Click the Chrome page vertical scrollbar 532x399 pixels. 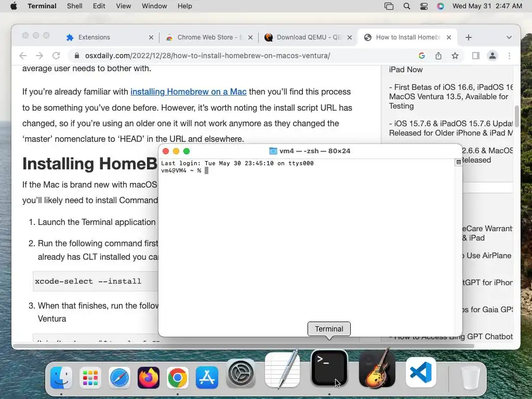click(x=517, y=116)
